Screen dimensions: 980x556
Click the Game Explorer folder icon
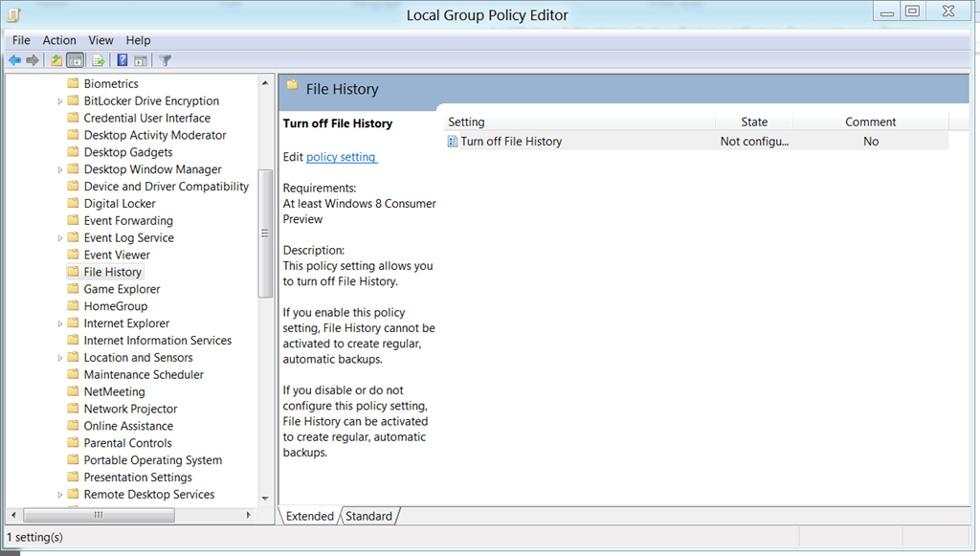[73, 289]
